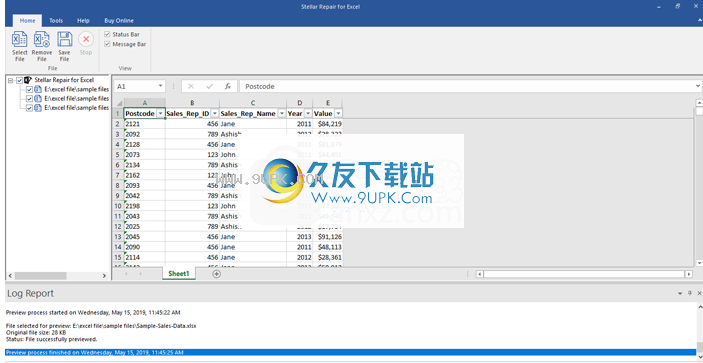
Task: Expand the formula bar with the arrow
Action: tap(698, 86)
